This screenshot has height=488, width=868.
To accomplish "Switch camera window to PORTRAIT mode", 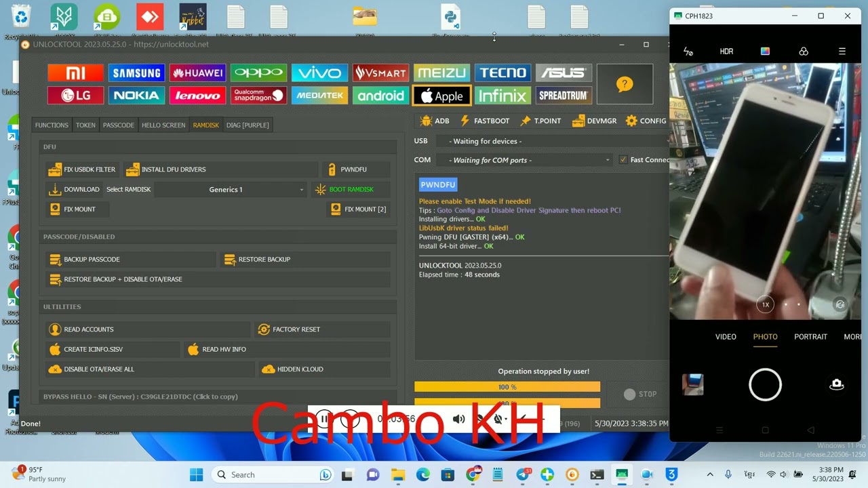I will coord(810,337).
